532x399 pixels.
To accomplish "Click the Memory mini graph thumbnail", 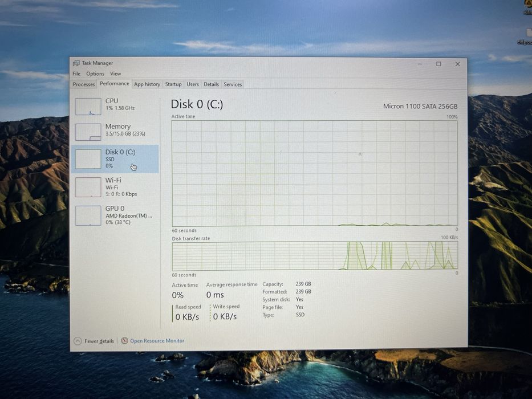I will click(x=88, y=132).
